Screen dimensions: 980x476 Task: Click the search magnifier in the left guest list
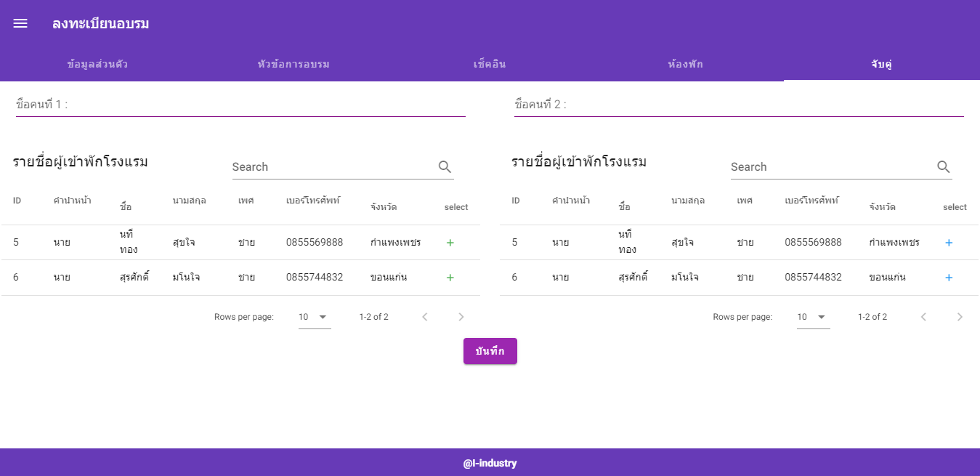(x=444, y=166)
